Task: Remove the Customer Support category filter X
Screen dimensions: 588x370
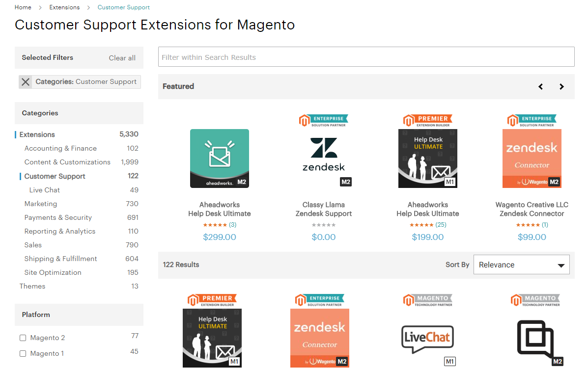Action: click(x=26, y=81)
